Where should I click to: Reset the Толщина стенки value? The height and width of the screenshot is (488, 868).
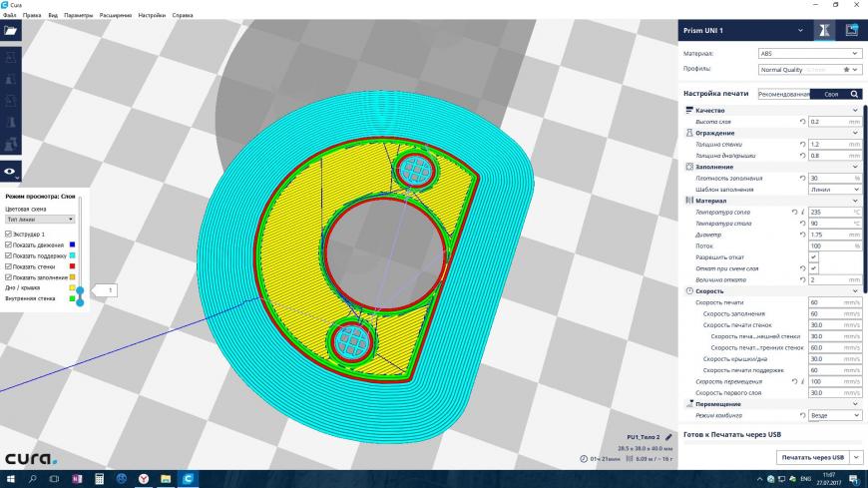tap(802, 144)
